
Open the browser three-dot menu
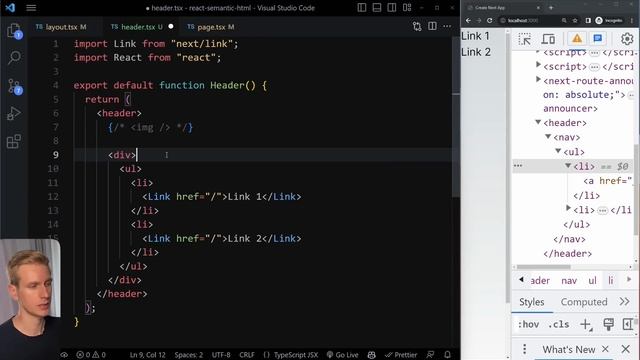(632, 20)
